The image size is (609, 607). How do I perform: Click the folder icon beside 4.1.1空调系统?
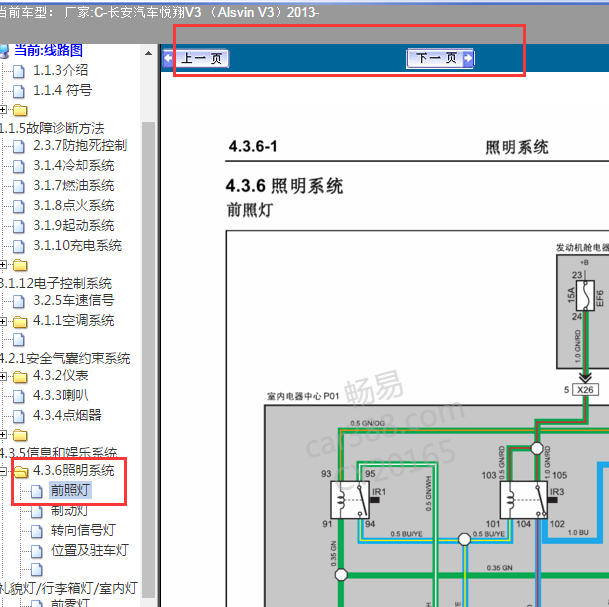click(x=20, y=322)
